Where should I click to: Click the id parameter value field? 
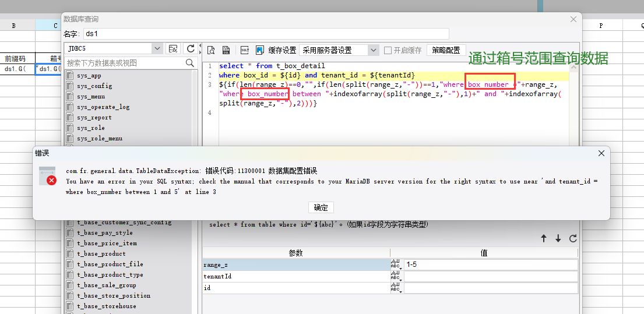pos(491,288)
